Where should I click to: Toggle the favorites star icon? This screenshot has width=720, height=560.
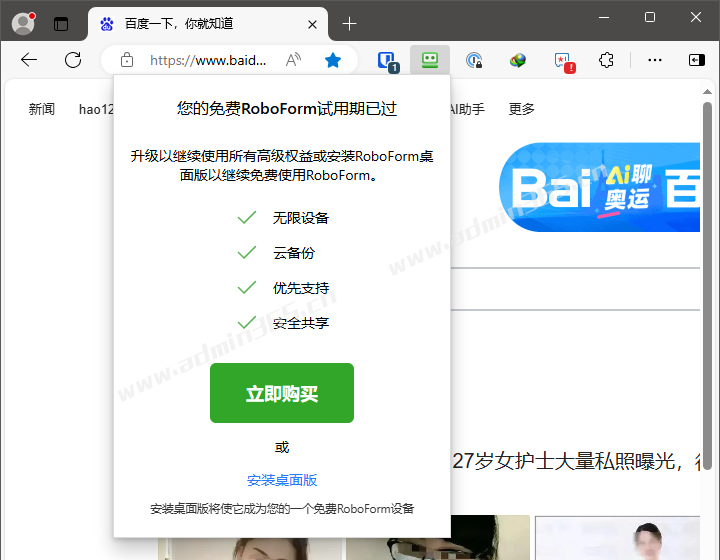coord(332,60)
